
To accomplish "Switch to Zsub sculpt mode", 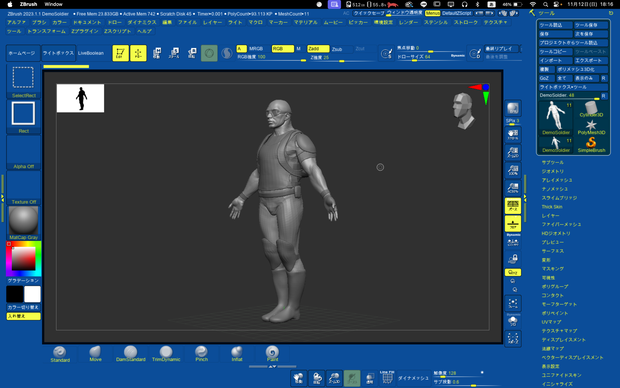I will pyautogui.click(x=337, y=49).
